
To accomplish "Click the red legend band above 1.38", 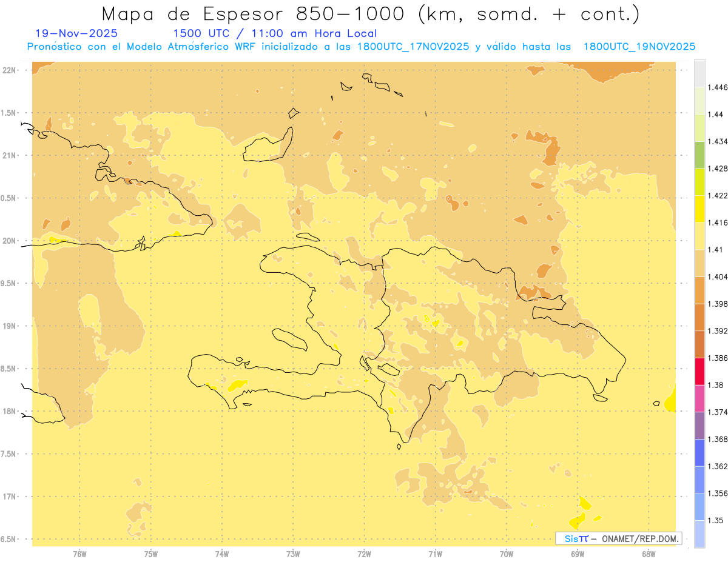I will point(699,372).
